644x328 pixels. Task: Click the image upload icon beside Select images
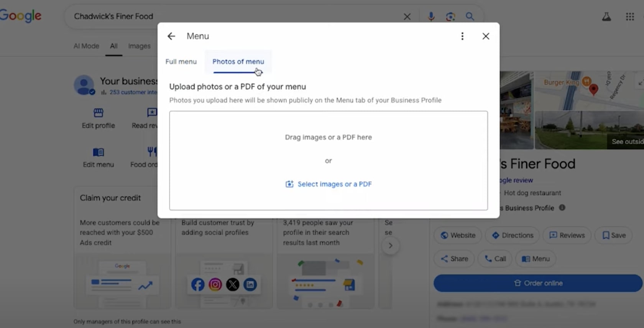(289, 184)
